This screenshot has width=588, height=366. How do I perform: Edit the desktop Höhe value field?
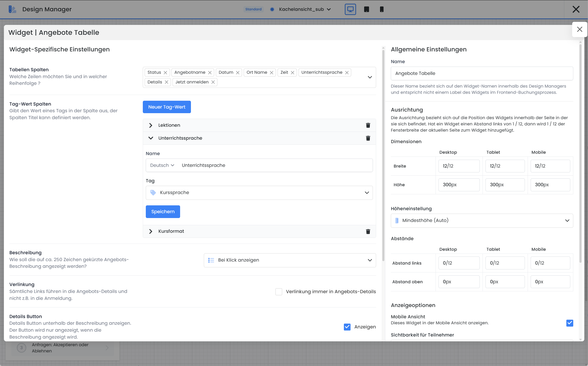pyautogui.click(x=459, y=184)
